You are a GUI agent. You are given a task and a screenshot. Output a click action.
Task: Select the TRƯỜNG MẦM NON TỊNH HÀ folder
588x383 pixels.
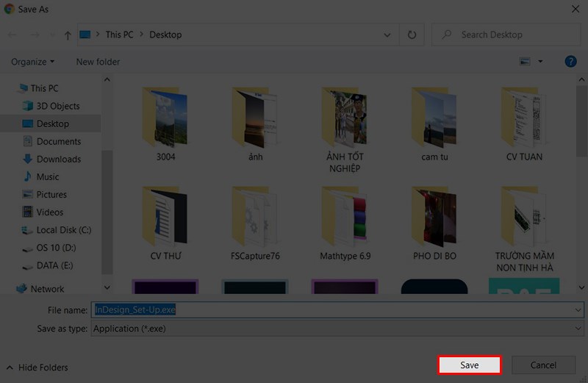point(524,229)
